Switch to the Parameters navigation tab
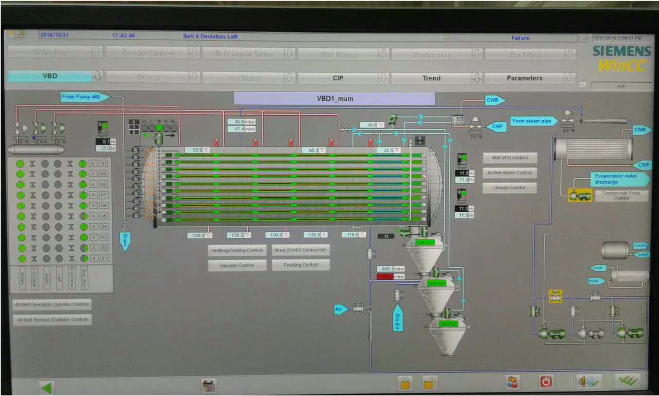The image size is (659, 396). point(524,78)
